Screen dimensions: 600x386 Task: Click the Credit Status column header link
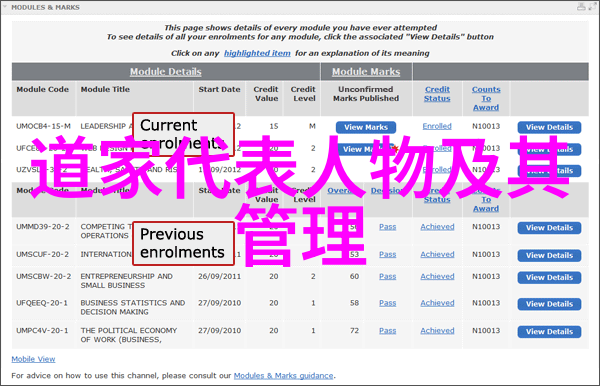437,94
